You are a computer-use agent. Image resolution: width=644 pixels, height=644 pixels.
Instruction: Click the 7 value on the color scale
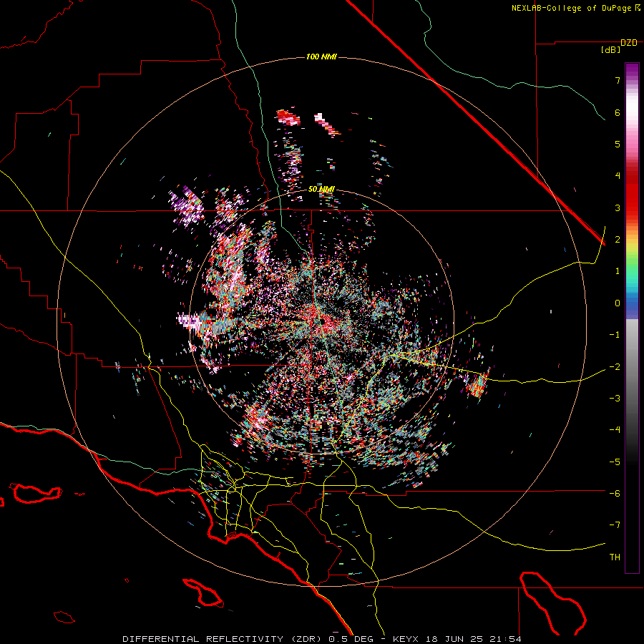618,80
